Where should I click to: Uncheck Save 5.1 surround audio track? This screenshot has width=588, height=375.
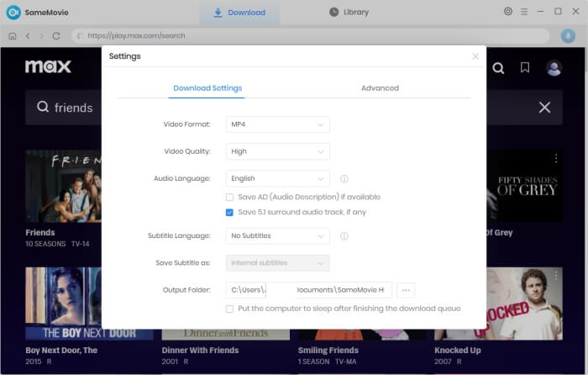pos(230,213)
